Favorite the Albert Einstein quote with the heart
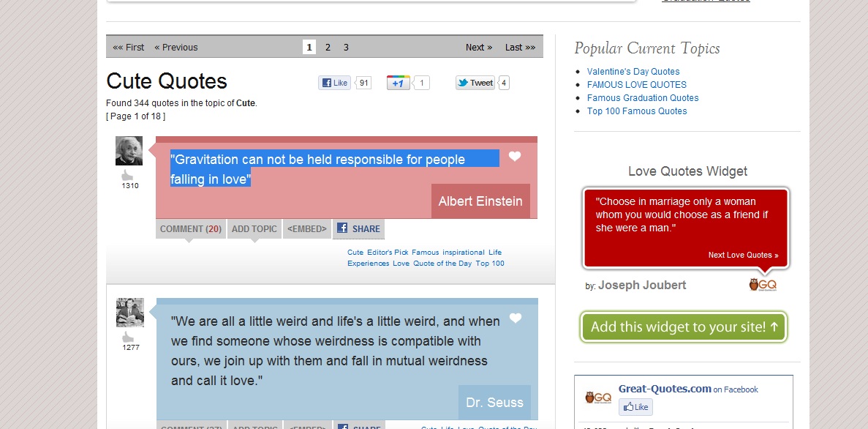This screenshot has height=429, width=868. click(x=515, y=157)
